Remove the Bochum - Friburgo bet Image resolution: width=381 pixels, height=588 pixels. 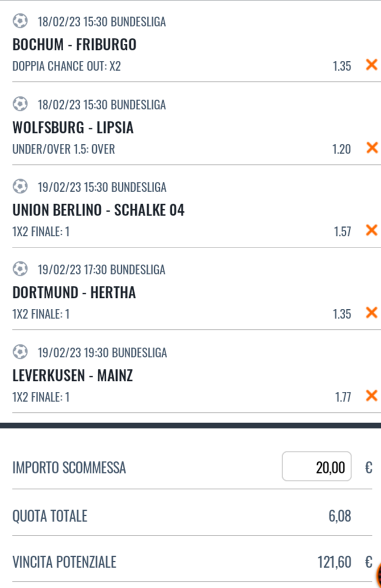(x=371, y=65)
